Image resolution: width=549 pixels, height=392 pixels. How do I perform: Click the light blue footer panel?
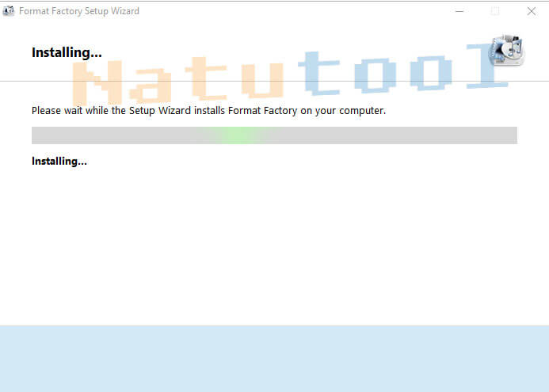274,358
